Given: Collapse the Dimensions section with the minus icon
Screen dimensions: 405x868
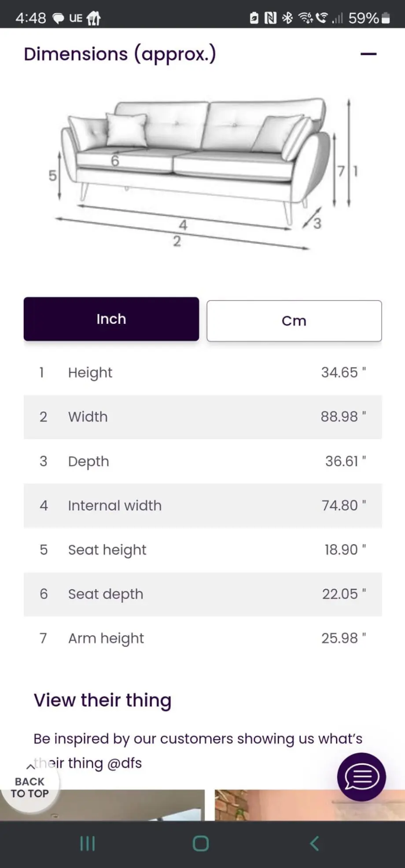Looking at the screenshot, I should tap(368, 54).
